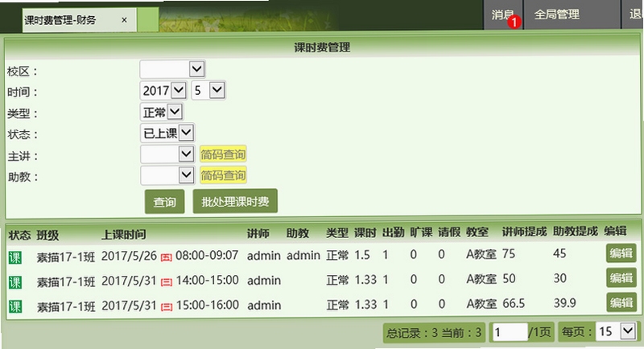Edit the 2017/5/26 08:00-09:07 record

(x=621, y=253)
